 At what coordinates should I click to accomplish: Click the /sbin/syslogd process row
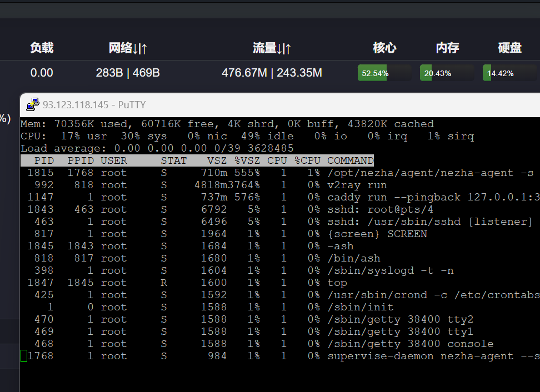280,270
